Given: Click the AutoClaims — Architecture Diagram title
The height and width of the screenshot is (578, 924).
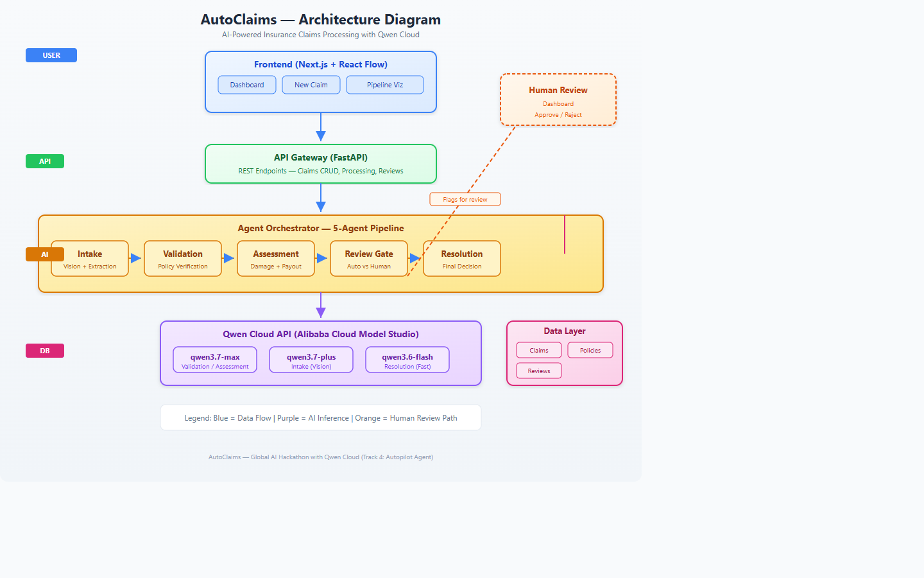Looking at the screenshot, I should [x=321, y=20].
